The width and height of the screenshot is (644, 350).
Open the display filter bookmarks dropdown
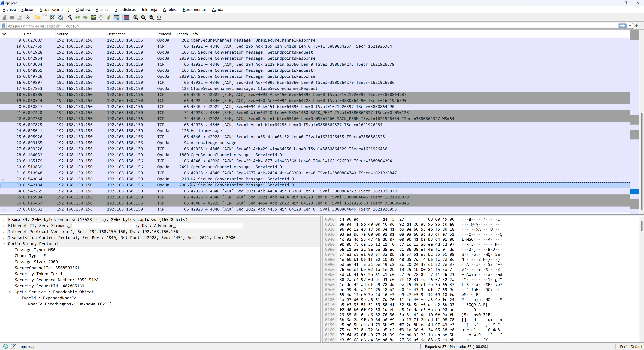pyautogui.click(x=4, y=26)
